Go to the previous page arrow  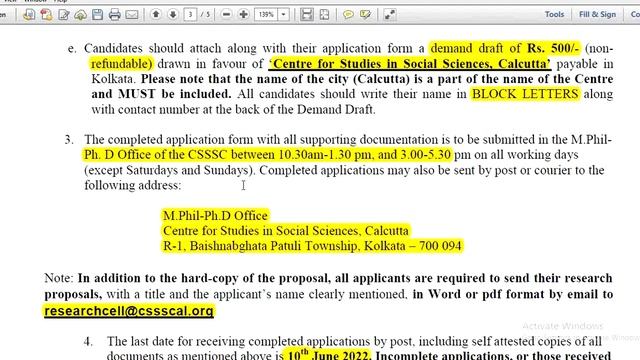[x=156, y=15]
